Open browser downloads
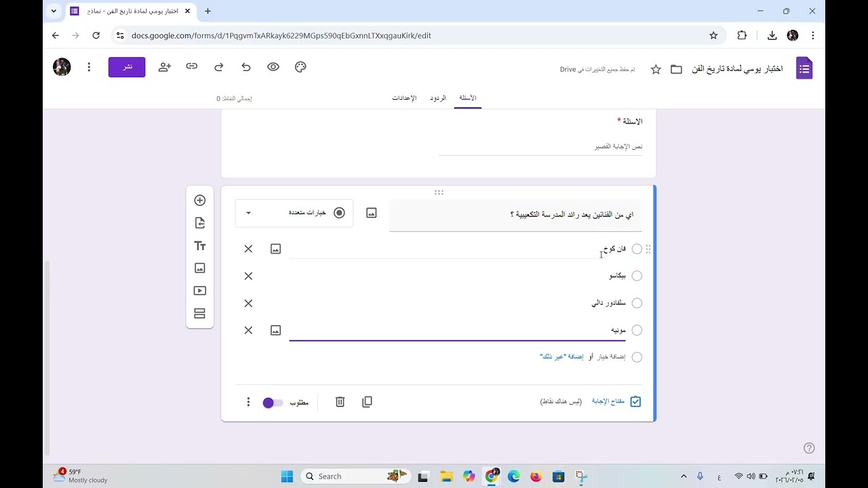This screenshot has height=488, width=868. tap(772, 35)
